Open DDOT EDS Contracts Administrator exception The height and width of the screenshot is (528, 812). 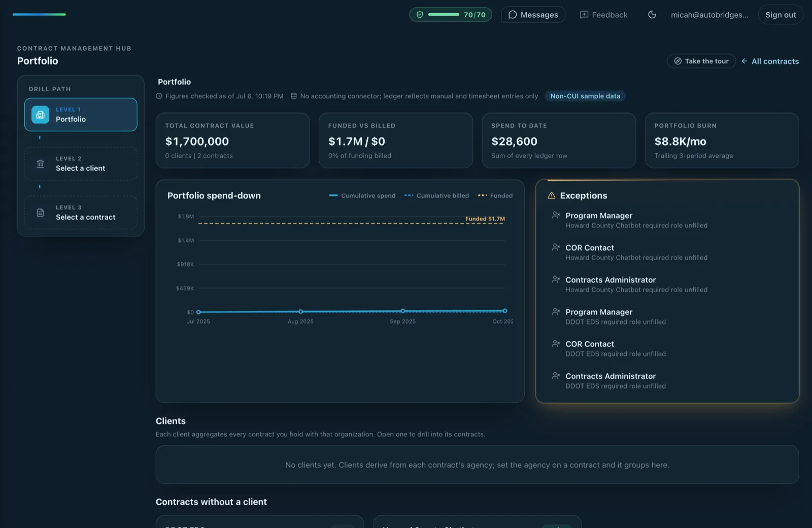coord(667,381)
